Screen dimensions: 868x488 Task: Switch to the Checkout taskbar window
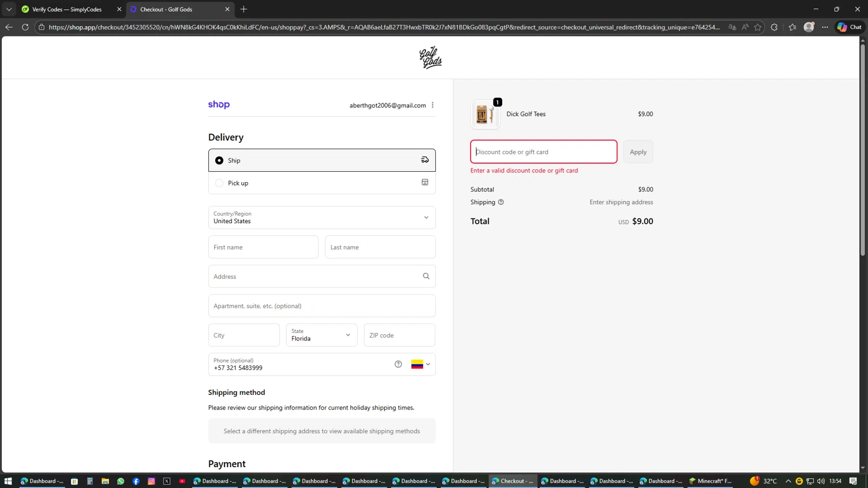(513, 481)
